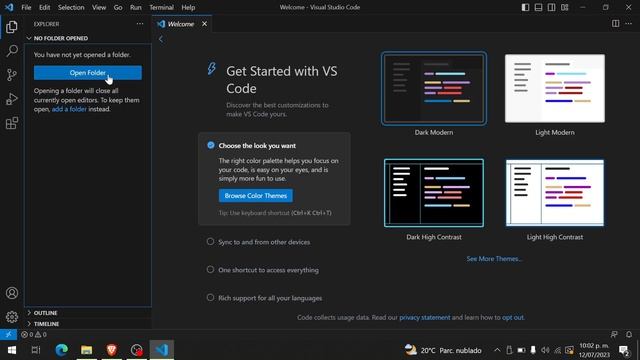This screenshot has height=360, width=640.
Task: Open the volume control in system tray
Action: tap(545, 350)
